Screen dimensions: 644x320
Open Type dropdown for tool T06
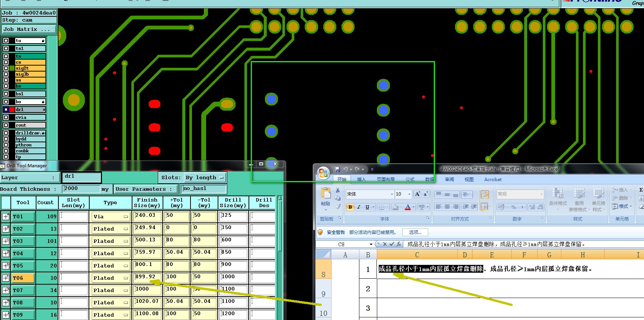pyautogui.click(x=110, y=278)
